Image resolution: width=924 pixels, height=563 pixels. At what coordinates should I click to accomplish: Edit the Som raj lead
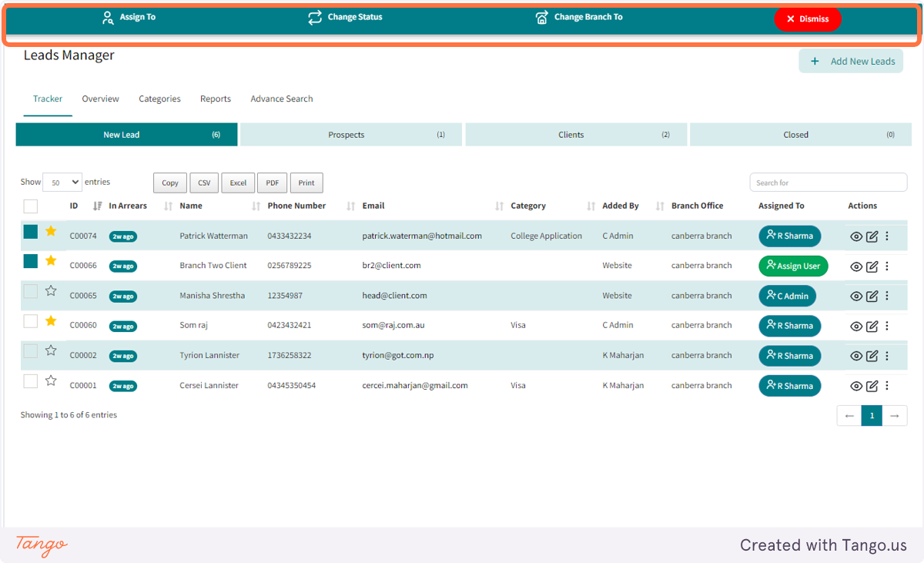pos(872,327)
